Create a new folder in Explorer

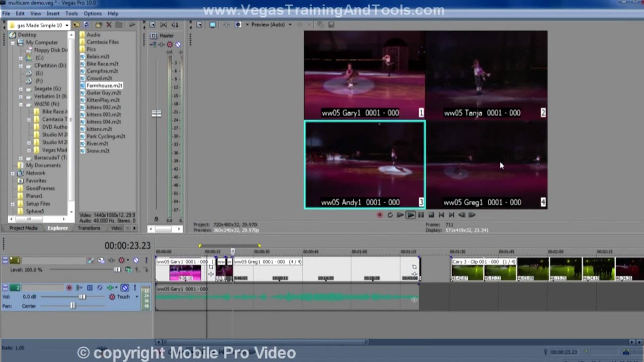(x=99, y=25)
